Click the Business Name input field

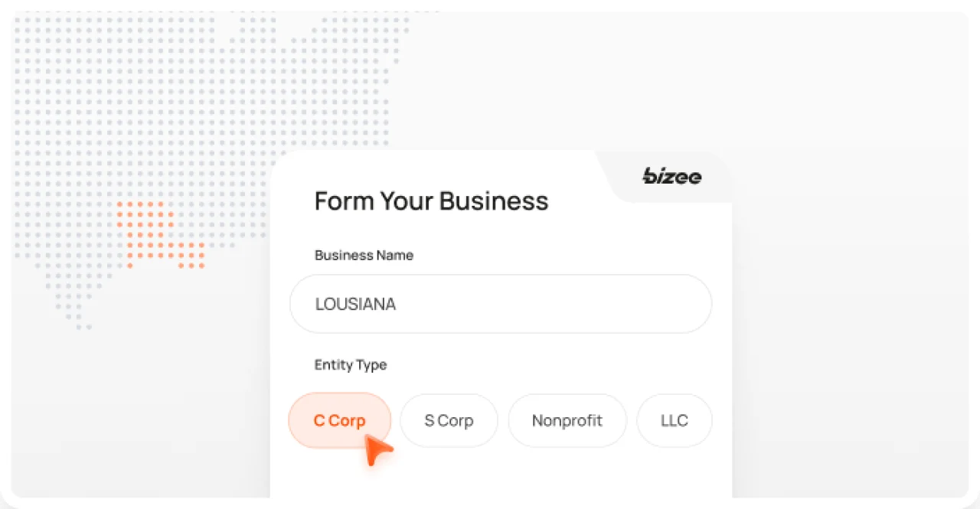(x=501, y=304)
